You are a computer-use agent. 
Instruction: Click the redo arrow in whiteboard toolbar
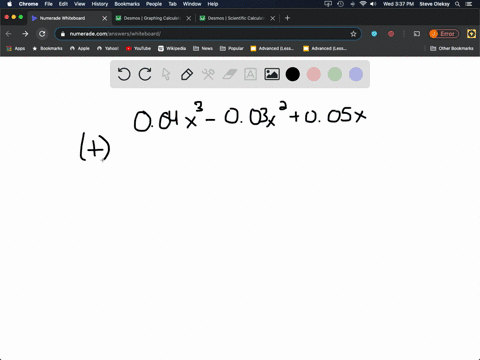click(x=145, y=74)
